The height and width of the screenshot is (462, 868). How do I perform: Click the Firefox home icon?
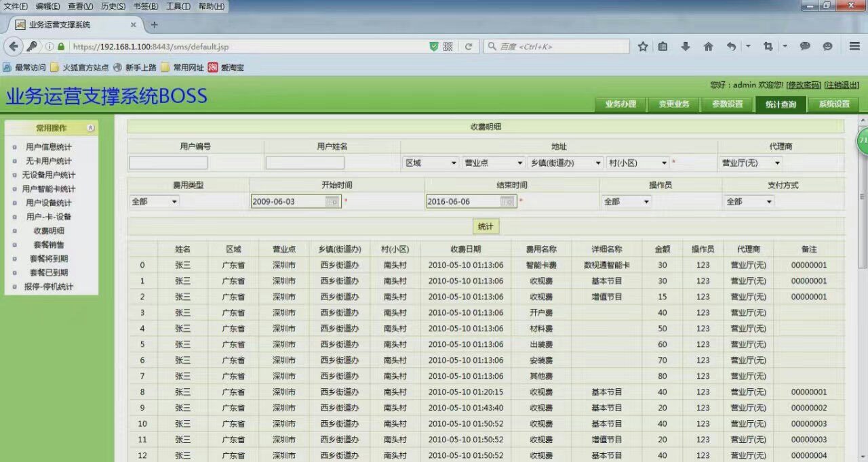click(x=708, y=47)
